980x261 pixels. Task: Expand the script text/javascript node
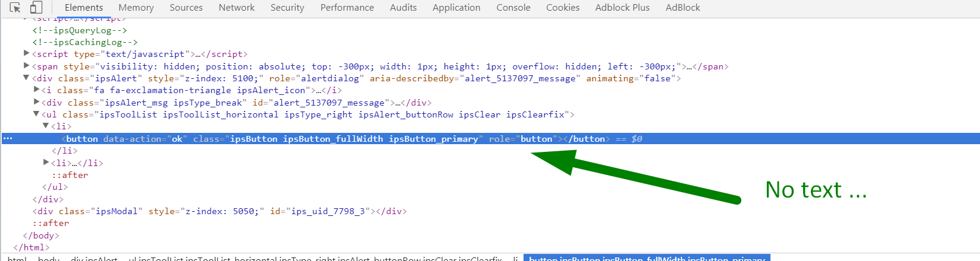(x=26, y=53)
